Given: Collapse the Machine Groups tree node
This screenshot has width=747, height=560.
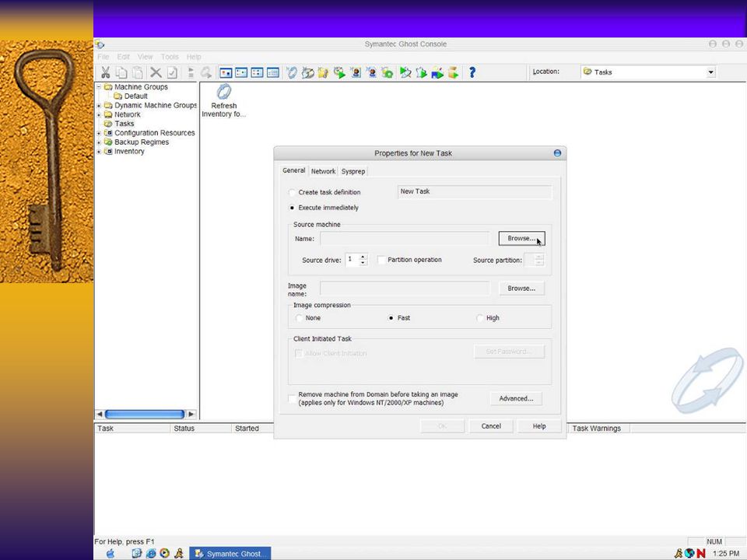Looking at the screenshot, I should pyautogui.click(x=99, y=86).
